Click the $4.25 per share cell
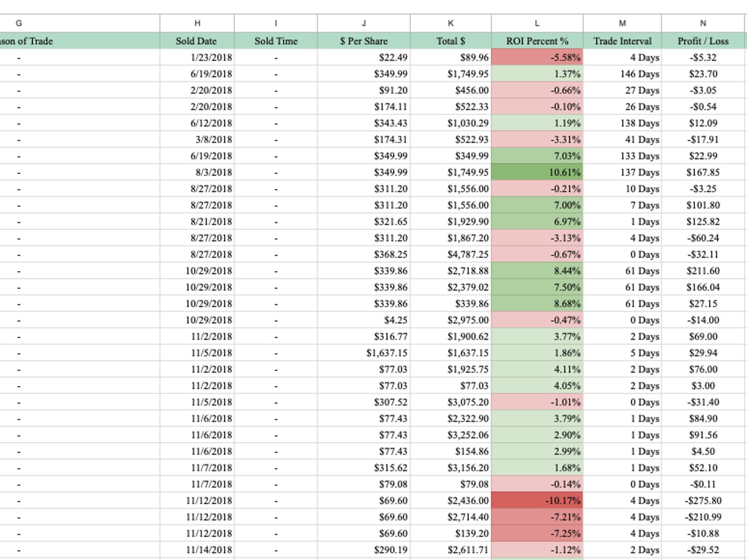747x560 pixels. coord(364,320)
